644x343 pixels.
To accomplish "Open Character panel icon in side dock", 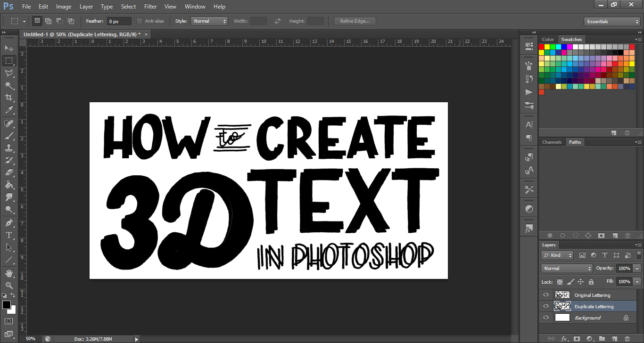I will [x=529, y=125].
